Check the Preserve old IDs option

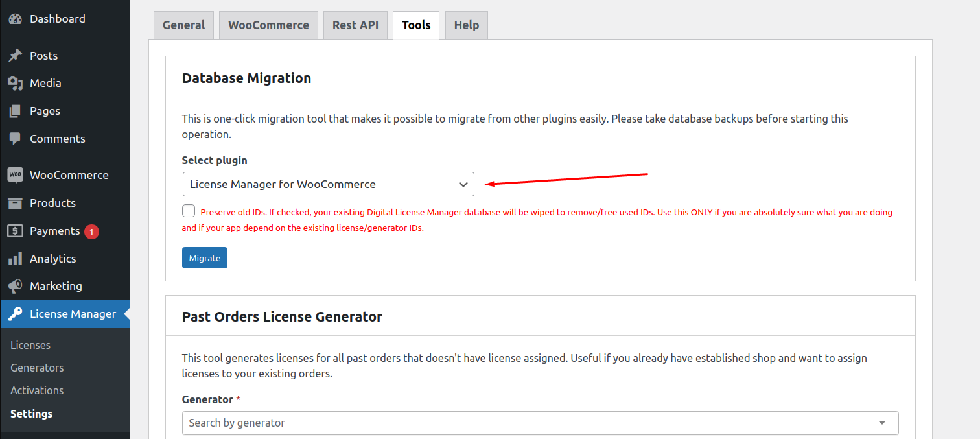(188, 211)
